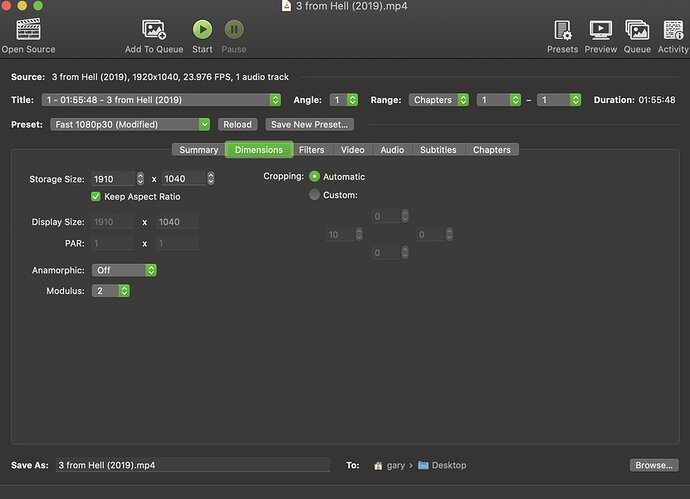Open the Range type Chapters dropdown
The width and height of the screenshot is (690, 499).
(x=438, y=100)
